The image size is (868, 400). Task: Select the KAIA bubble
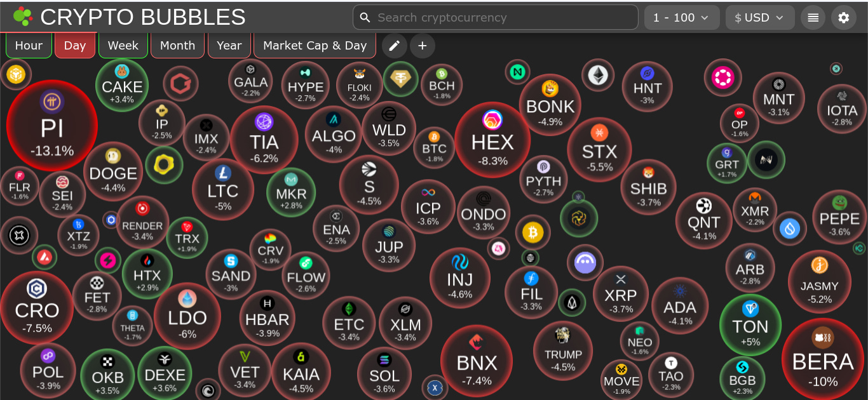click(x=301, y=371)
